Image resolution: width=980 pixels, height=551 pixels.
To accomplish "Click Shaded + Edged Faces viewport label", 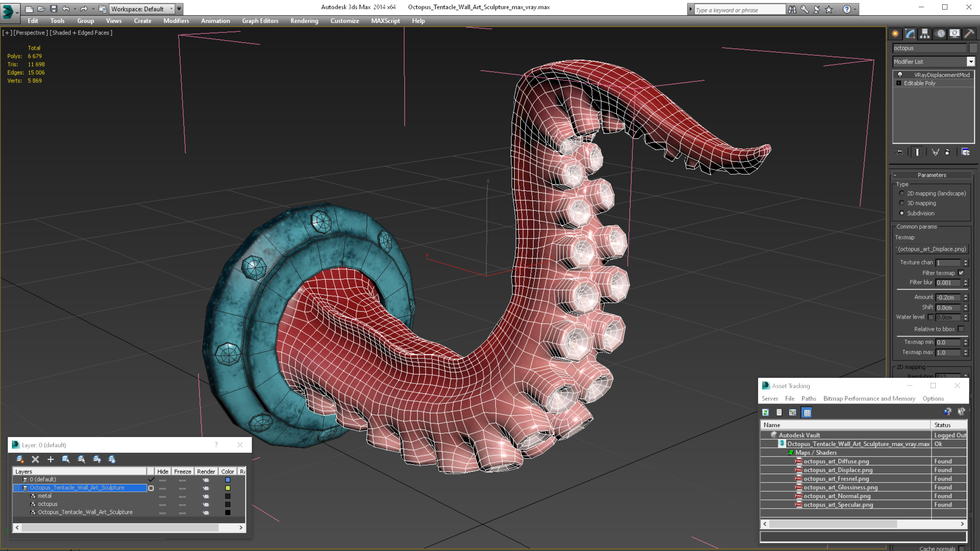I will point(81,33).
